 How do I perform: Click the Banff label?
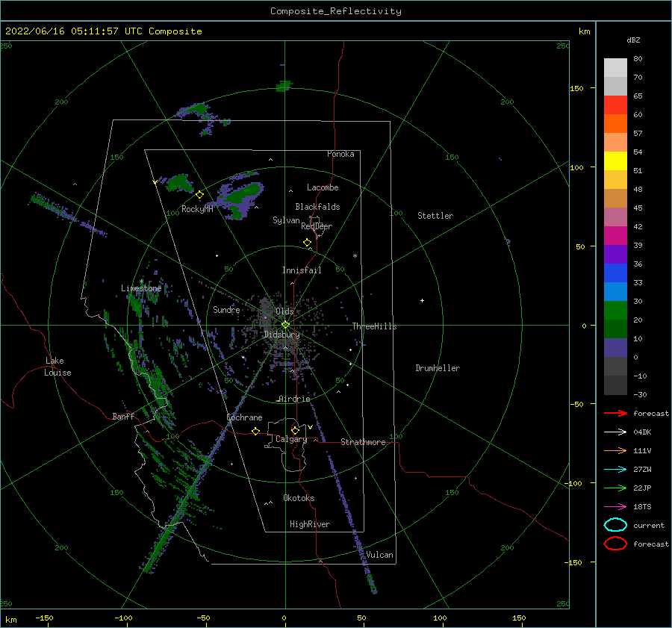point(123,416)
